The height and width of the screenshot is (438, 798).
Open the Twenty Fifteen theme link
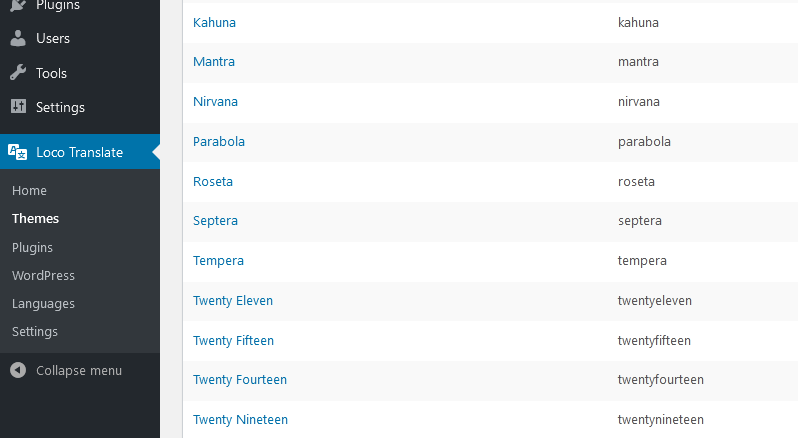tap(234, 341)
